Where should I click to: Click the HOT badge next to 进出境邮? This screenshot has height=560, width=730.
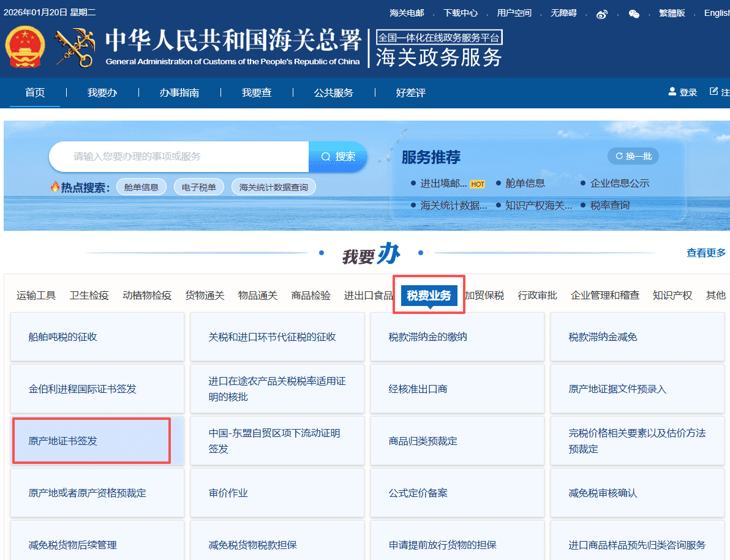click(x=477, y=182)
